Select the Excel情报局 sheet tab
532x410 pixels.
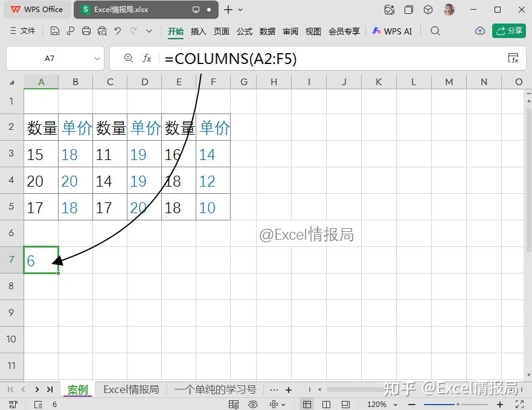131,389
